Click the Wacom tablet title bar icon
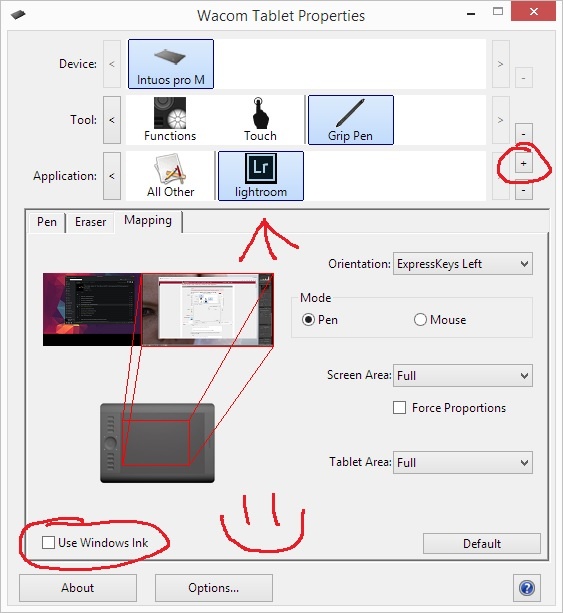 tap(18, 15)
